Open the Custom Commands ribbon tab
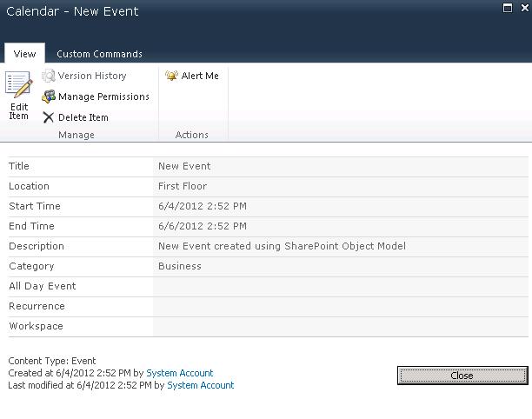This screenshot has width=532, height=419. click(99, 54)
